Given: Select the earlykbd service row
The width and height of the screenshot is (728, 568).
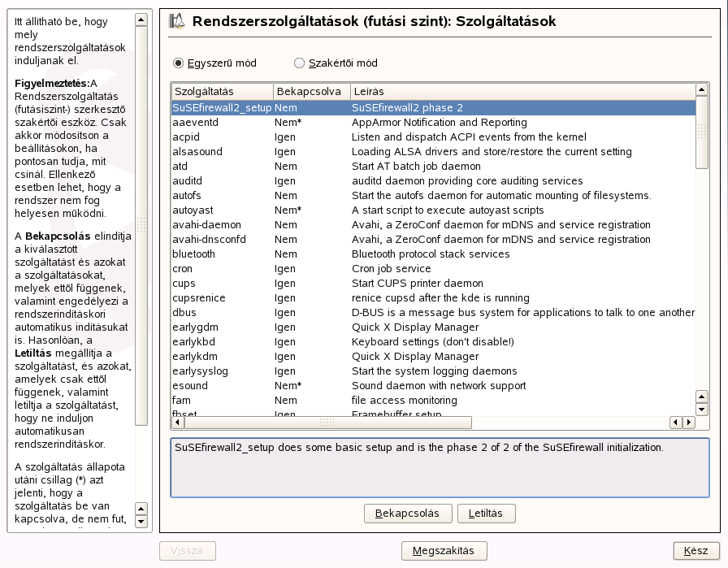Looking at the screenshot, I should (433, 342).
